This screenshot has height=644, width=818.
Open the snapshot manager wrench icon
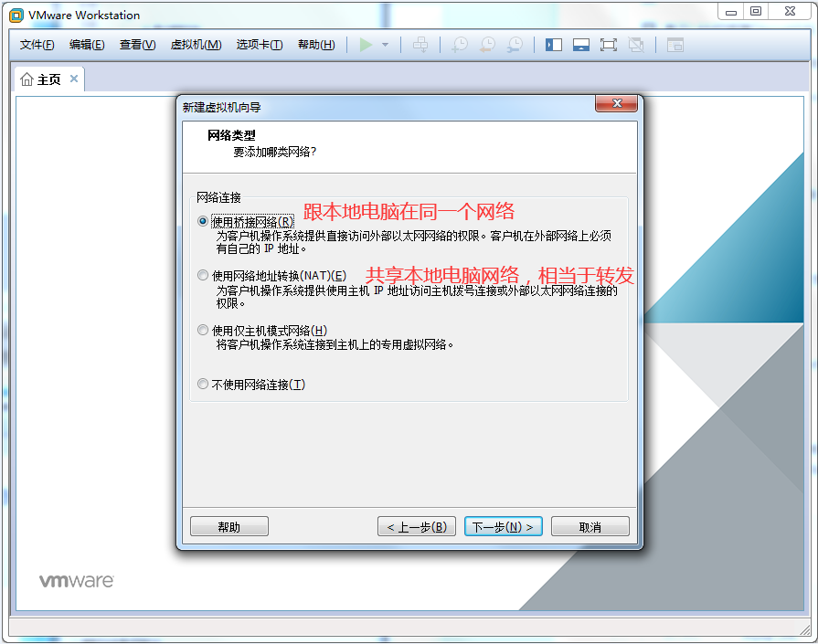point(515,45)
